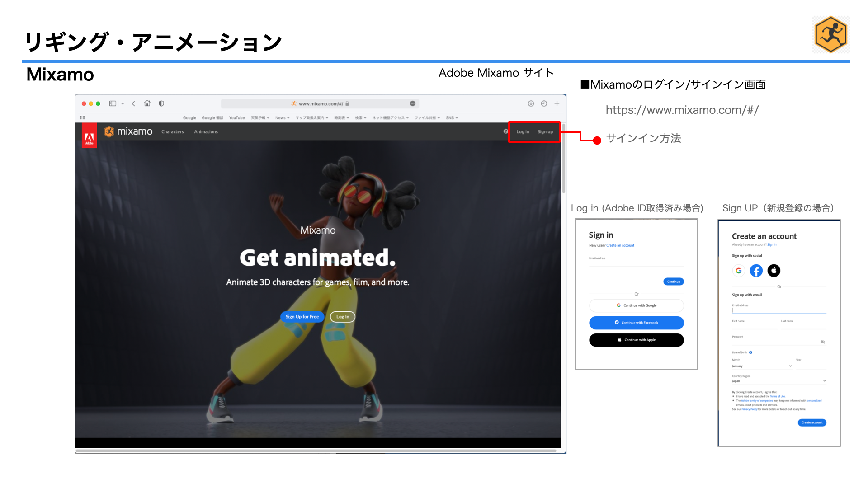The image size is (868, 488).
Task: Expand the ネット機器アクセス bookmark folder
Action: tap(391, 118)
